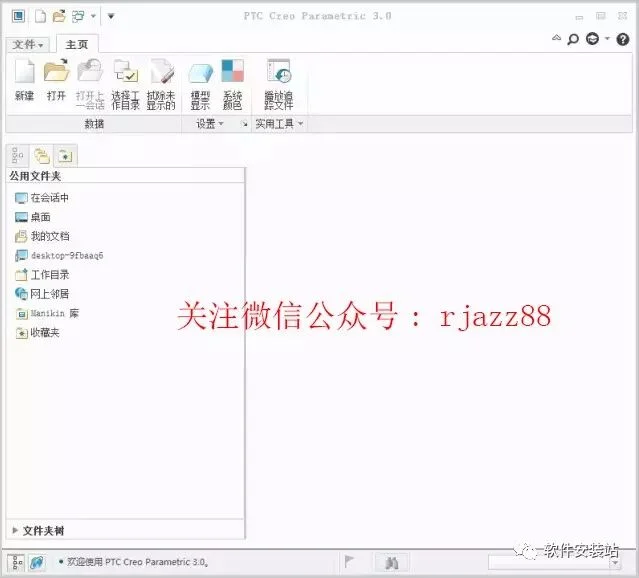Click the command search magnifier icon

point(573,39)
